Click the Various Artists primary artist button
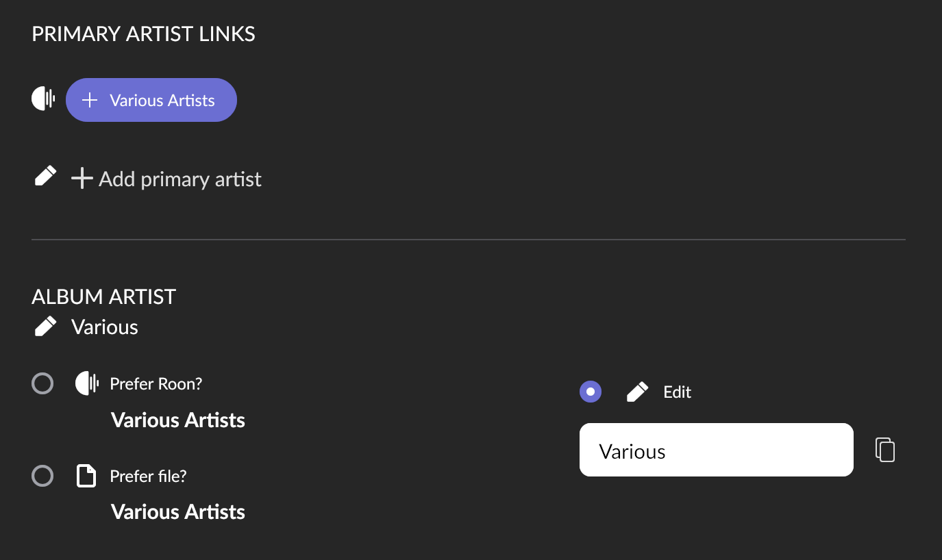 pos(151,100)
